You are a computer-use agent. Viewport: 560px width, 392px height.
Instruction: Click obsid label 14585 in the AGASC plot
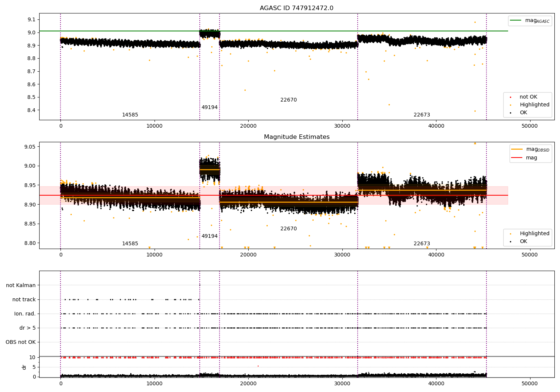pos(130,115)
